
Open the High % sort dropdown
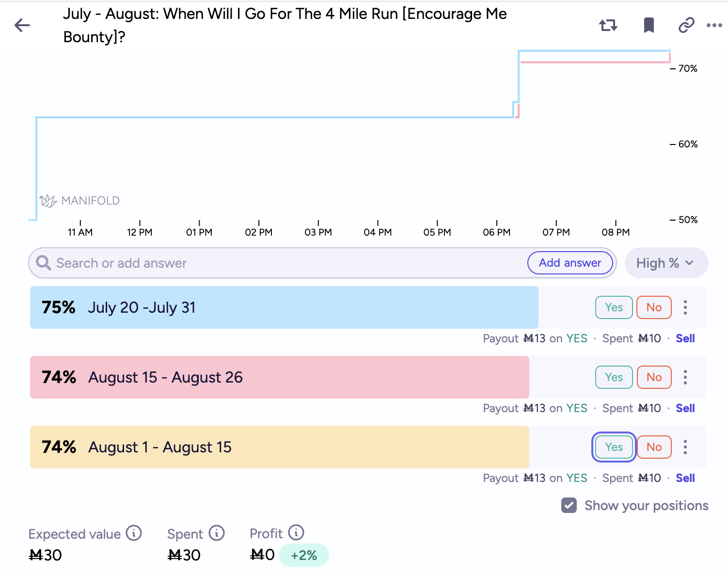click(666, 263)
